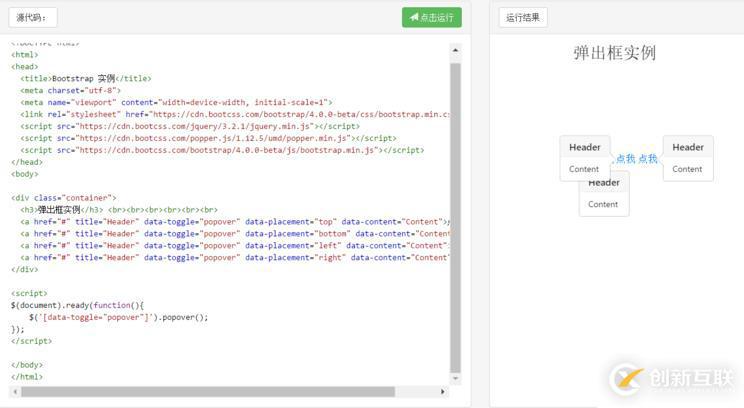The height and width of the screenshot is (408, 744).
Task: Click the opening <head> tag line
Action: coord(25,66)
